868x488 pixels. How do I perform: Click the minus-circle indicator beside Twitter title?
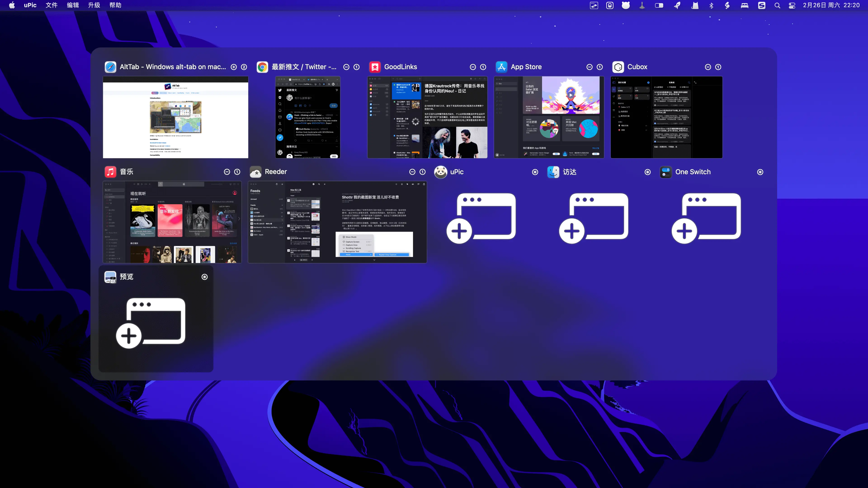(x=346, y=67)
